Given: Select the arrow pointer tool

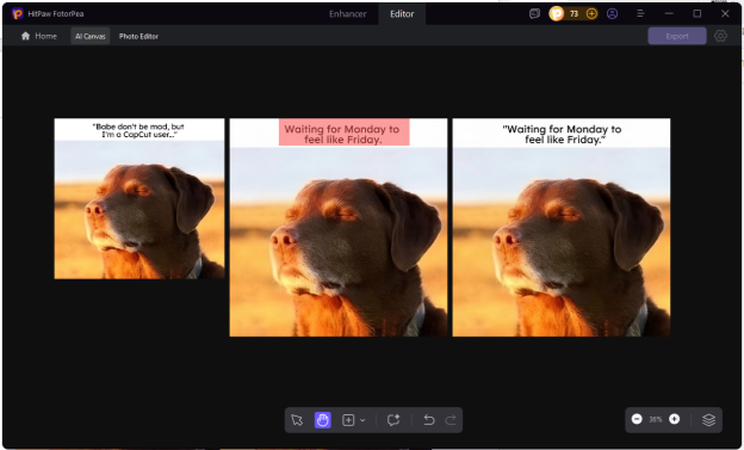Looking at the screenshot, I should pos(297,420).
